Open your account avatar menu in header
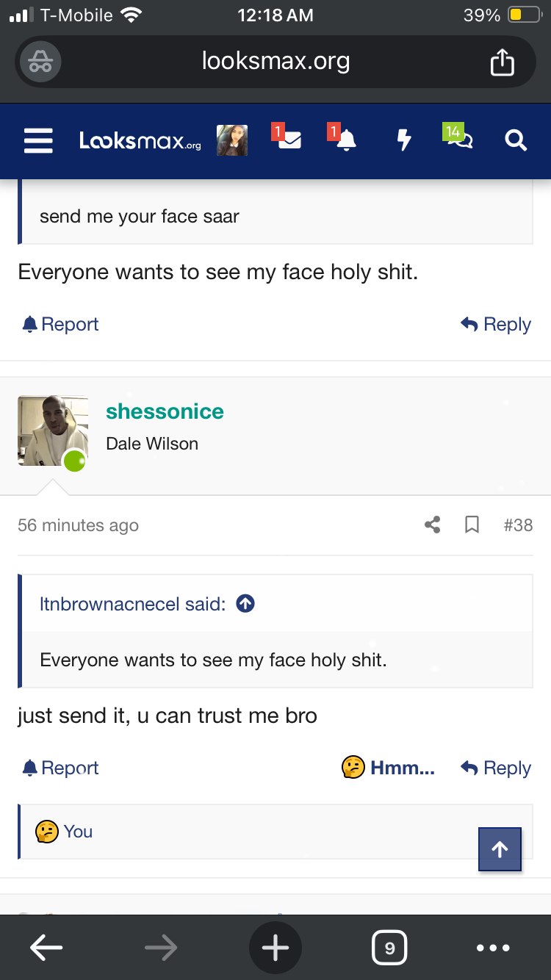551x980 pixels. 232,140
